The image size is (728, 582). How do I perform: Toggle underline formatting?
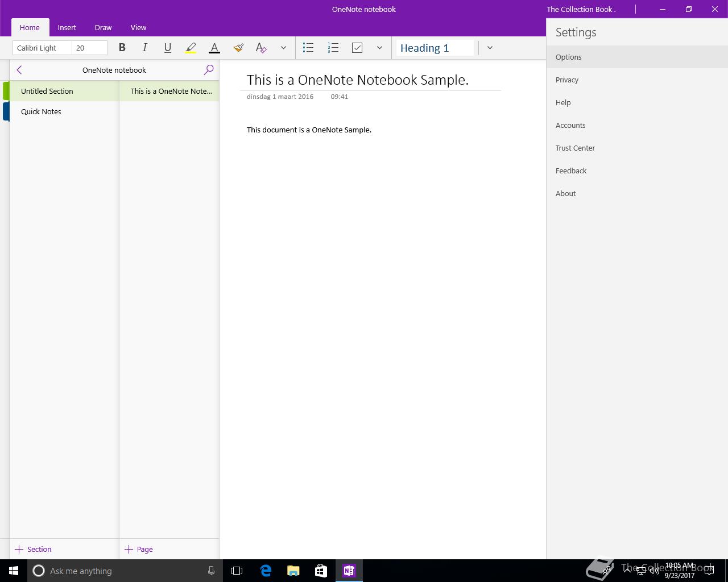coord(167,48)
